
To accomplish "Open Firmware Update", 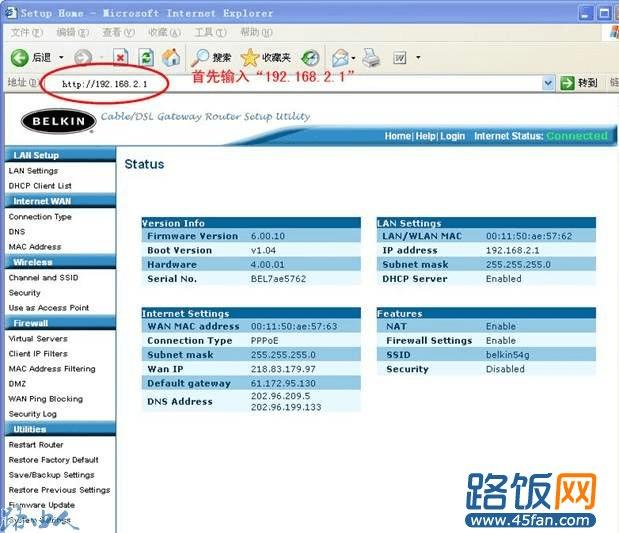I will (41, 505).
